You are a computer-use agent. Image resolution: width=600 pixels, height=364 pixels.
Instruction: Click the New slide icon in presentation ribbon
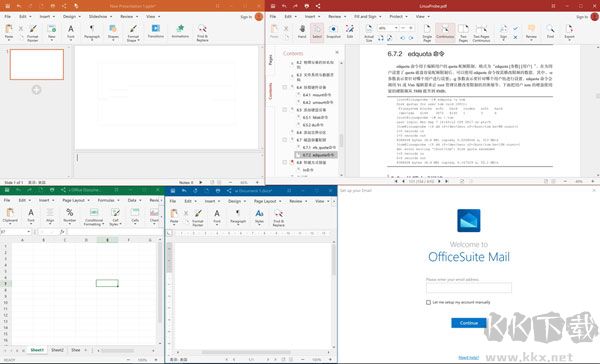pos(52,29)
